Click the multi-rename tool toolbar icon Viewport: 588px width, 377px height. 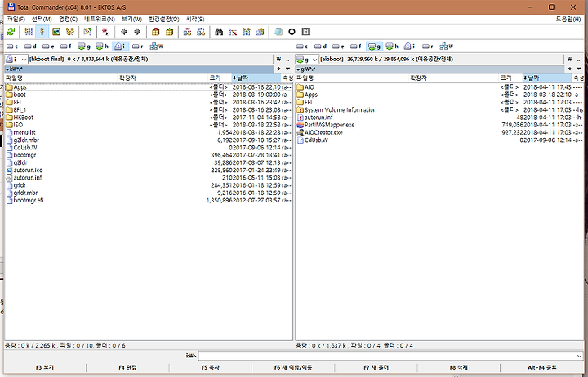[233, 32]
